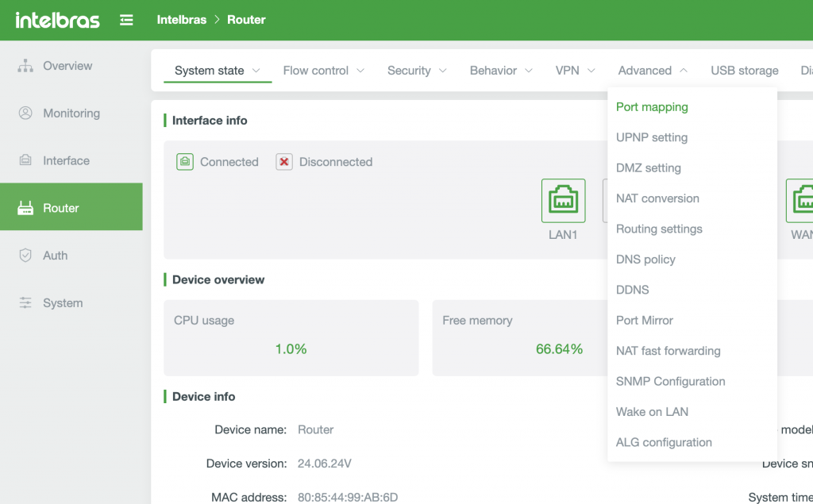
Task: Select ALG configuration menu entry
Action: coord(664,442)
